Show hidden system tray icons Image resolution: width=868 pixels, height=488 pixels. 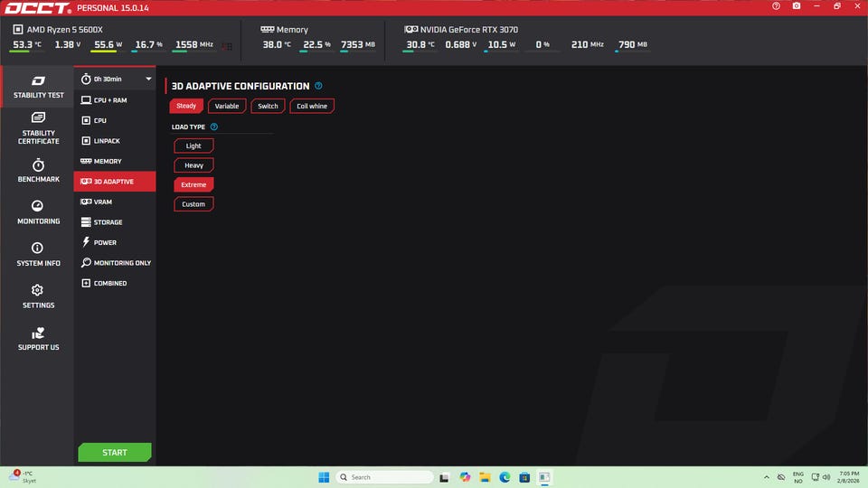[x=766, y=477]
